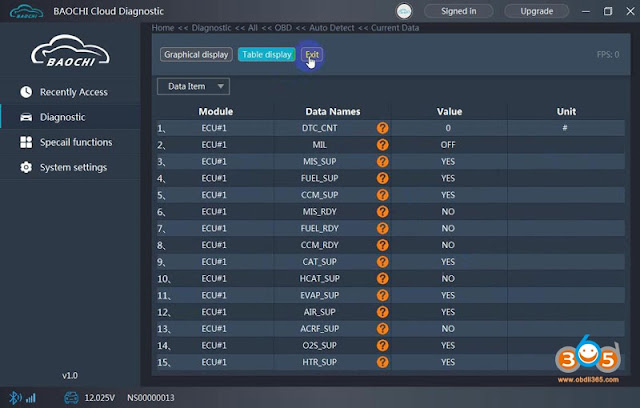Click help icon for HTR_SUP

pos(382,362)
